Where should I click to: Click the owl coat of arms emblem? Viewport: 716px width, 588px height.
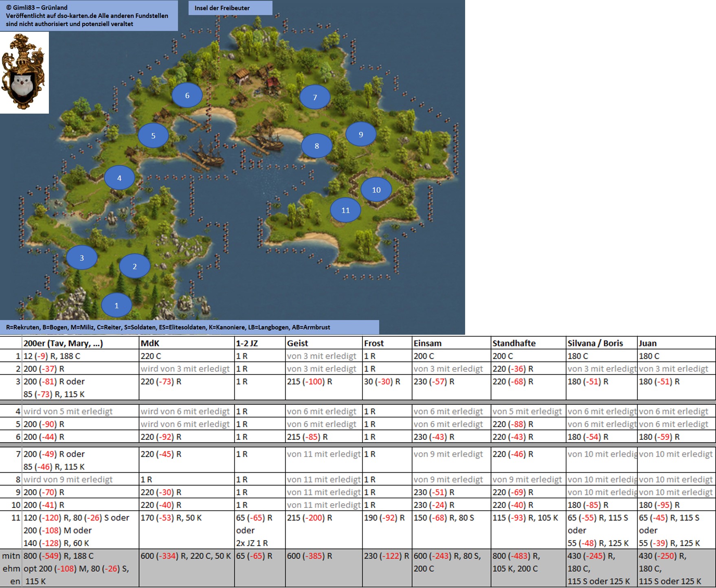[24, 72]
